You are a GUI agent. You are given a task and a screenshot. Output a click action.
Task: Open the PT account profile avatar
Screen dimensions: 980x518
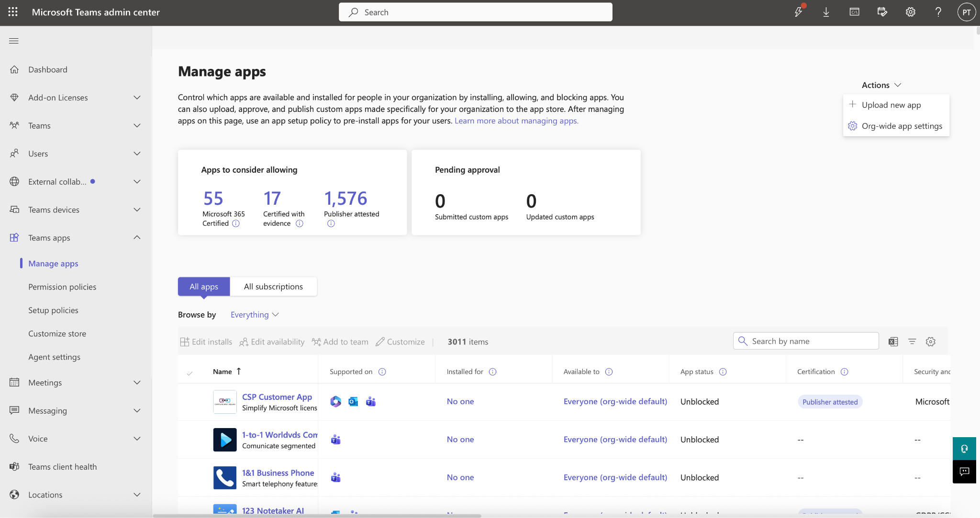point(966,12)
